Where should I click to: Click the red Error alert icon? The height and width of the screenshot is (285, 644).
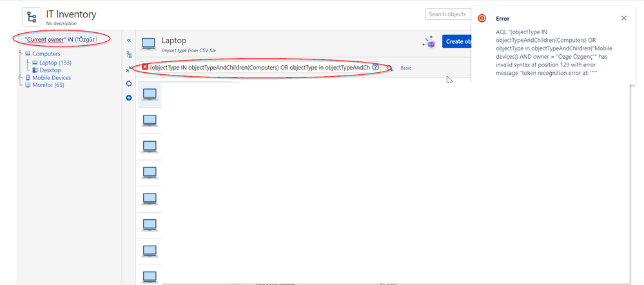[482, 18]
